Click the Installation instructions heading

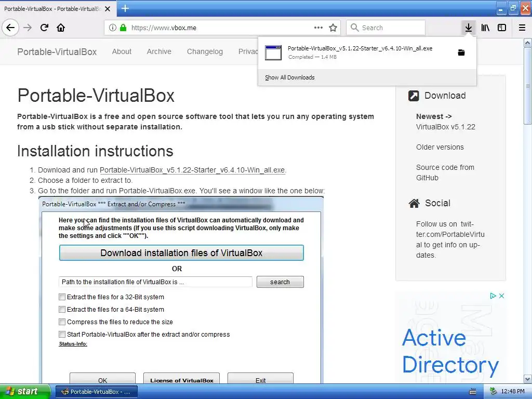(96, 151)
